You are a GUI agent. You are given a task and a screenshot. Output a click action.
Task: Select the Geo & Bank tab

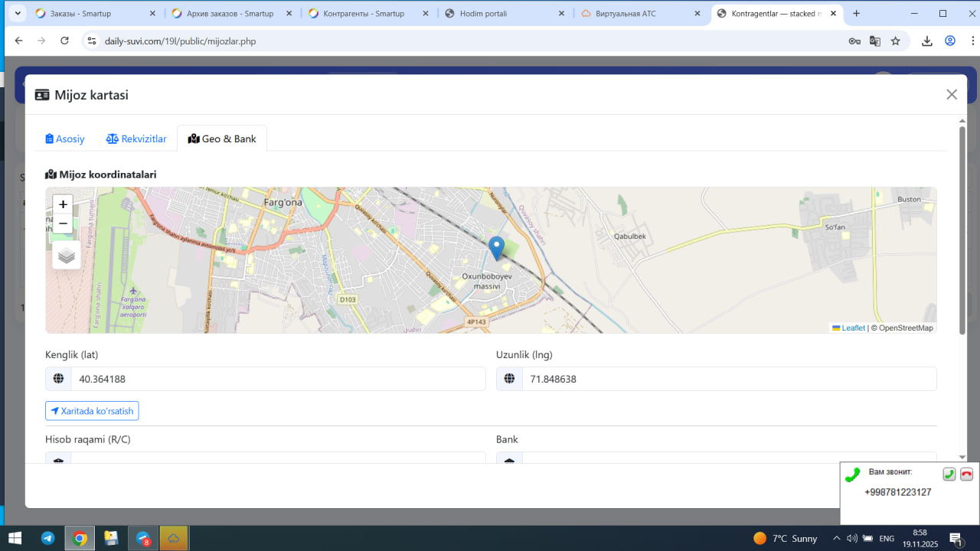[222, 139]
